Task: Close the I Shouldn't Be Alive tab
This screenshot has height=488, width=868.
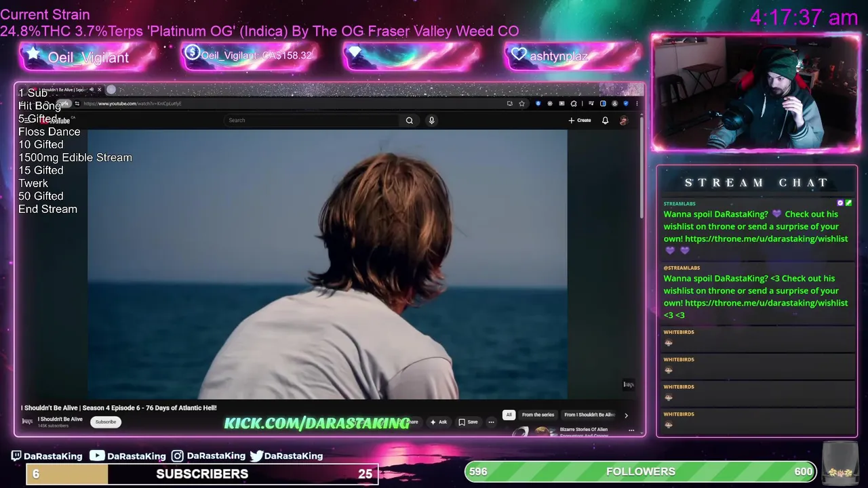Action: pyautogui.click(x=99, y=89)
